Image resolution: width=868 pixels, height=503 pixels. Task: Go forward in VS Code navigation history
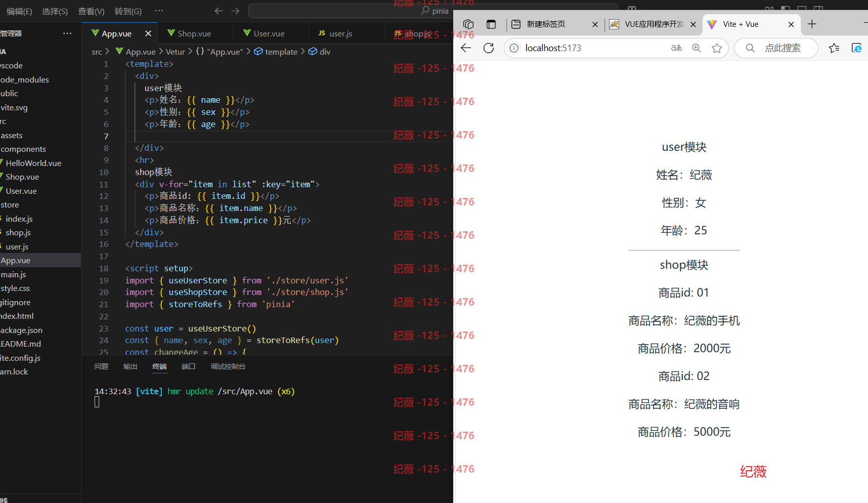[x=235, y=11]
